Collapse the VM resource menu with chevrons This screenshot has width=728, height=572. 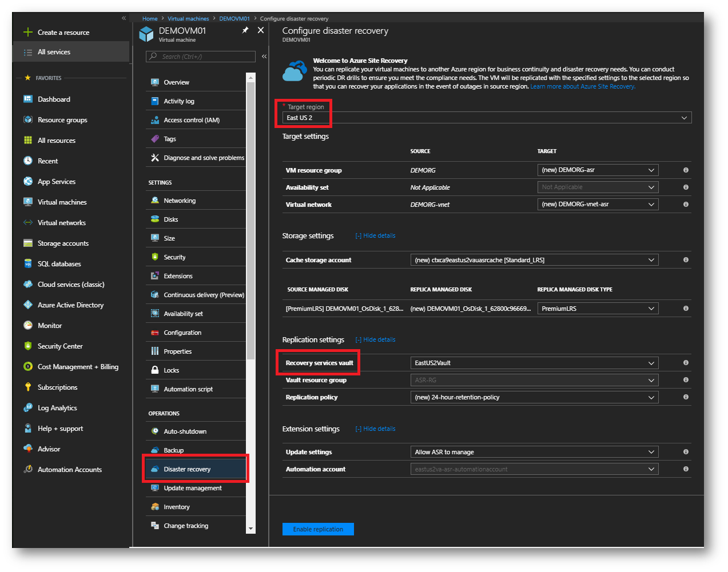pos(264,56)
